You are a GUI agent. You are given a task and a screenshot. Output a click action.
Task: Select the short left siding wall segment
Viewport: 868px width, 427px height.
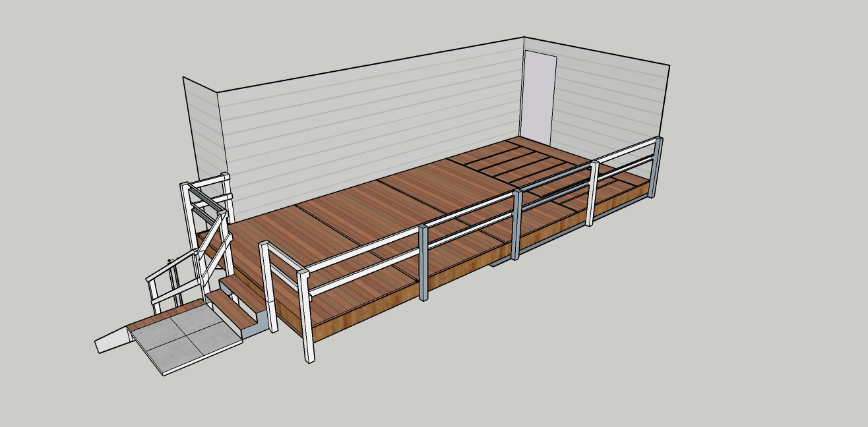click(201, 132)
